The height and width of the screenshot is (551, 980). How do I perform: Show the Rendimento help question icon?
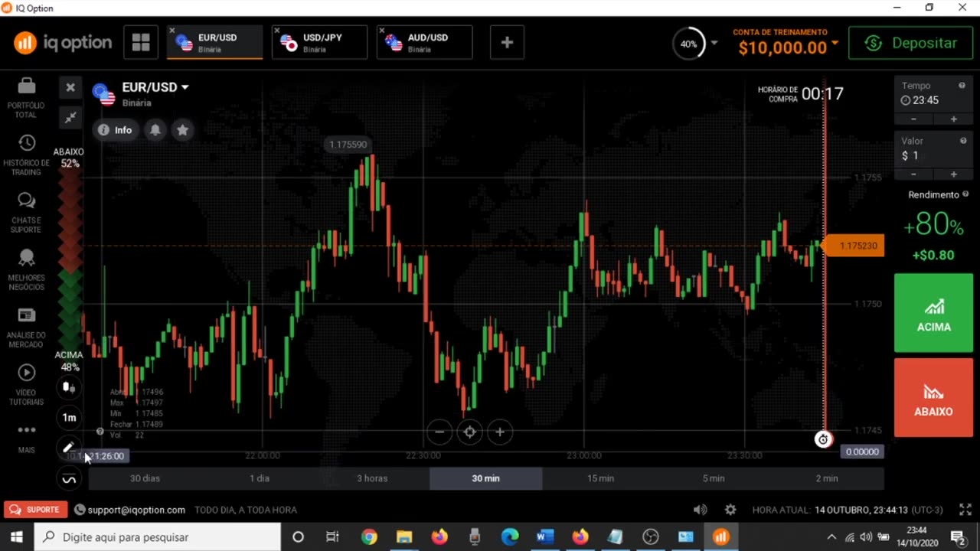965,194
